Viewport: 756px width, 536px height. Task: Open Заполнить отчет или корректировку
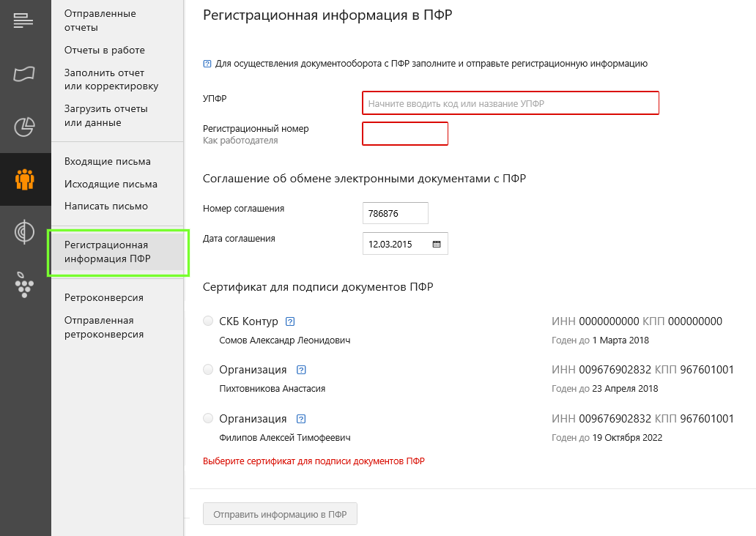coord(111,80)
